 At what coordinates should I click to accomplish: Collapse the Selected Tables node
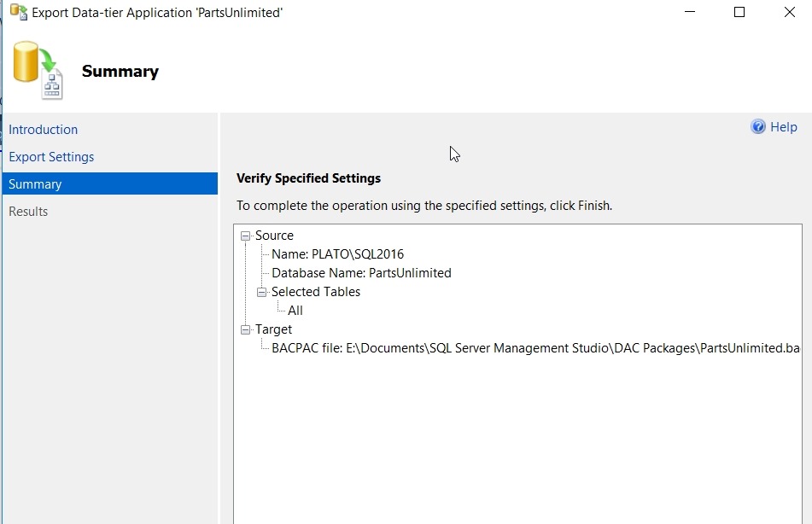coord(262,292)
